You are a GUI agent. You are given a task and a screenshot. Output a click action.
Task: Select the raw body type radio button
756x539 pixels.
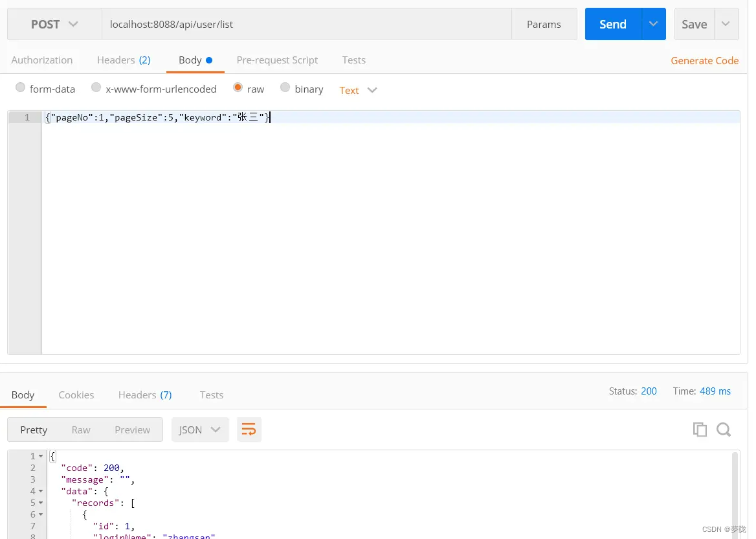pyautogui.click(x=238, y=88)
